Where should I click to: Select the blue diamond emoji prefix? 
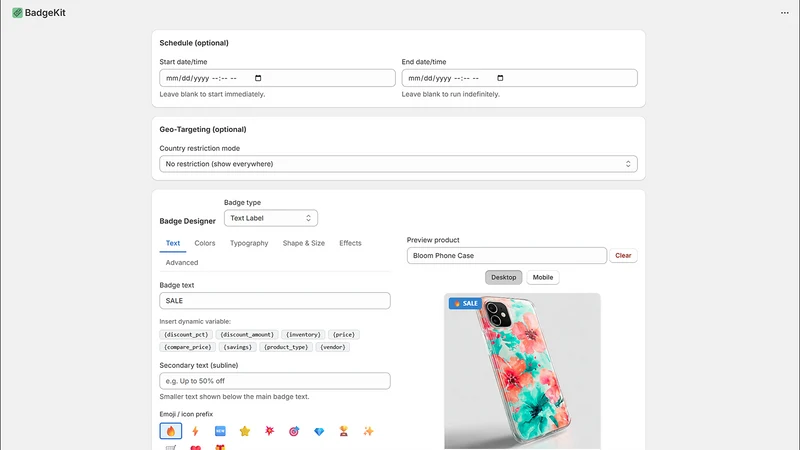pos(319,431)
